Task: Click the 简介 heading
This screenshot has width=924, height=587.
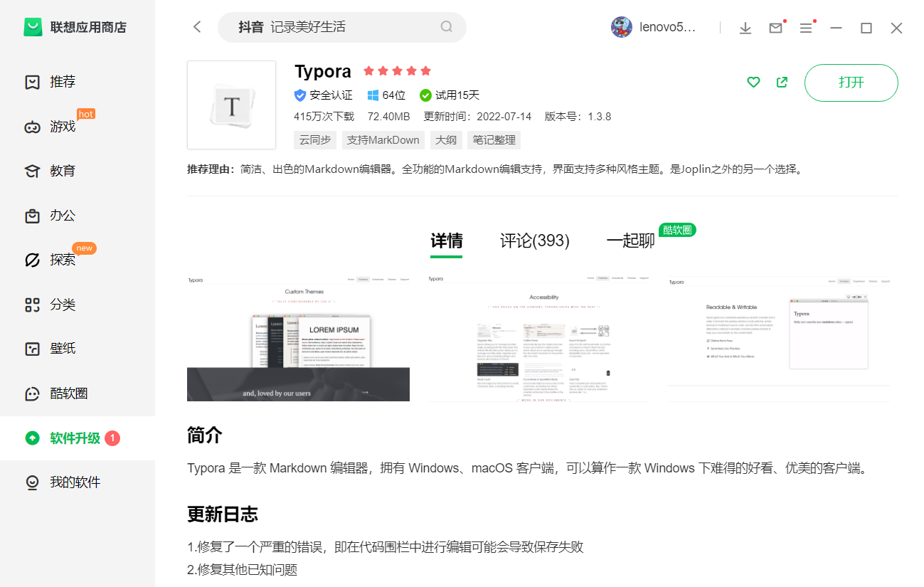Action: (205, 435)
